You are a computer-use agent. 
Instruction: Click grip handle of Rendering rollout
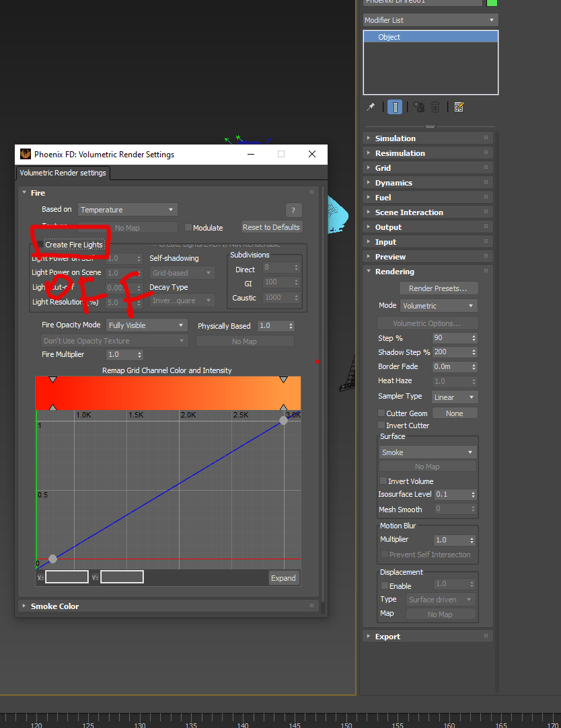[486, 271]
